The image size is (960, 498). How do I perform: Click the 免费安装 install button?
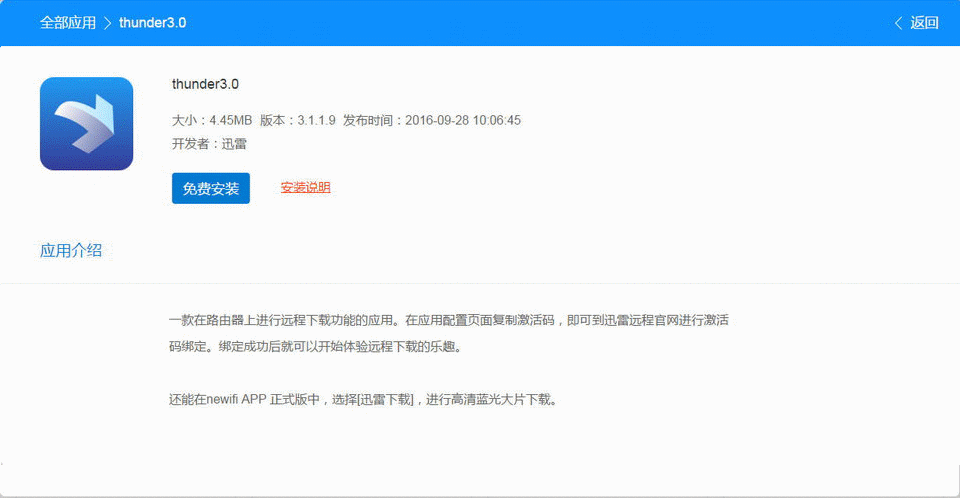(211, 188)
